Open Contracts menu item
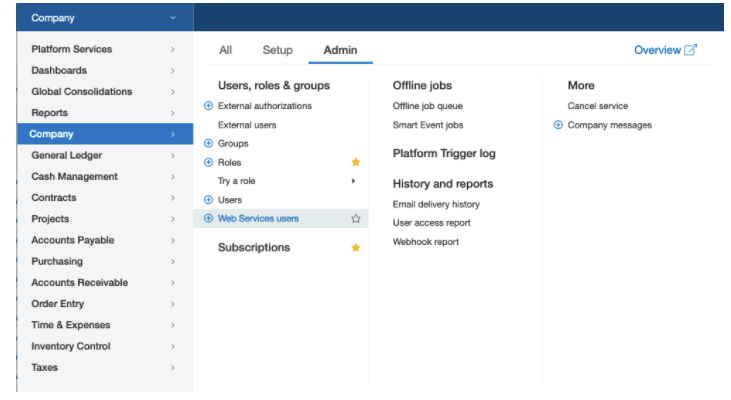This screenshot has height=400, width=731. click(x=105, y=198)
